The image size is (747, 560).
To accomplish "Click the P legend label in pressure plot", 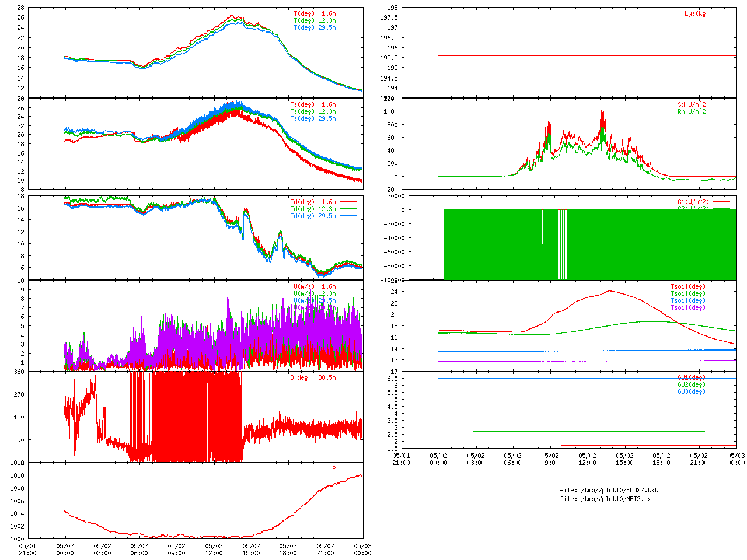I will 334,468.
